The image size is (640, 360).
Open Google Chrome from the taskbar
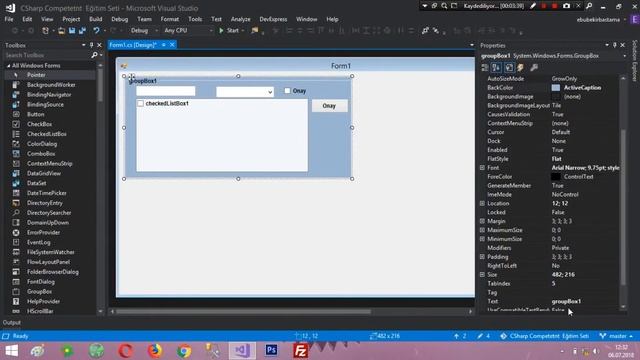click(184, 350)
